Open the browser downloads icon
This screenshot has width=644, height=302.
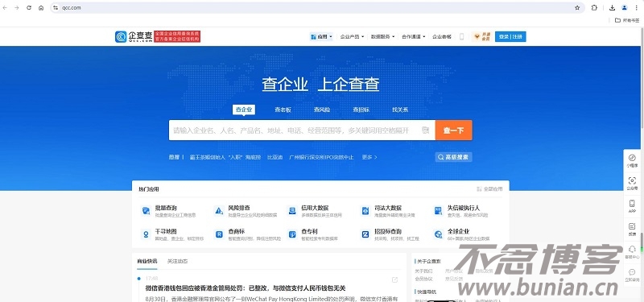coord(612,8)
